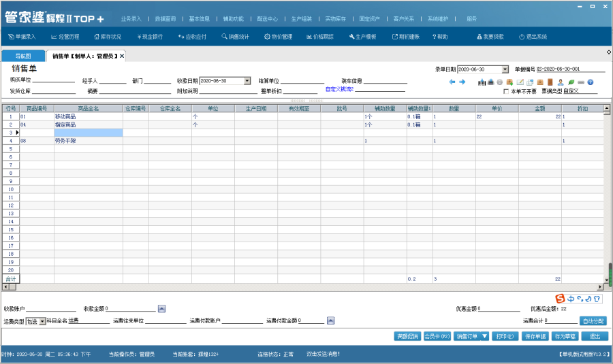The width and height of the screenshot is (613, 364).
Task: Switch to the 导航图 tab
Action: coord(23,56)
